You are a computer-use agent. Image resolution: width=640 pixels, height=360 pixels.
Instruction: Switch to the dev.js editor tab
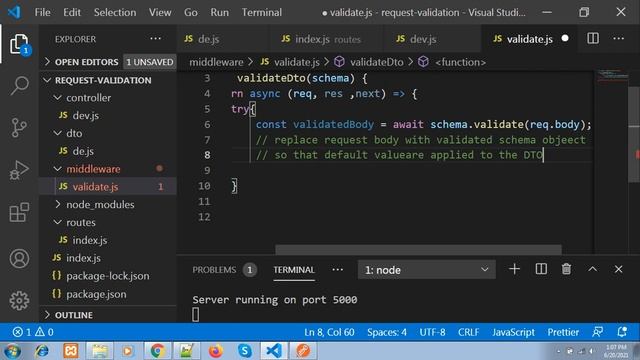(432, 39)
